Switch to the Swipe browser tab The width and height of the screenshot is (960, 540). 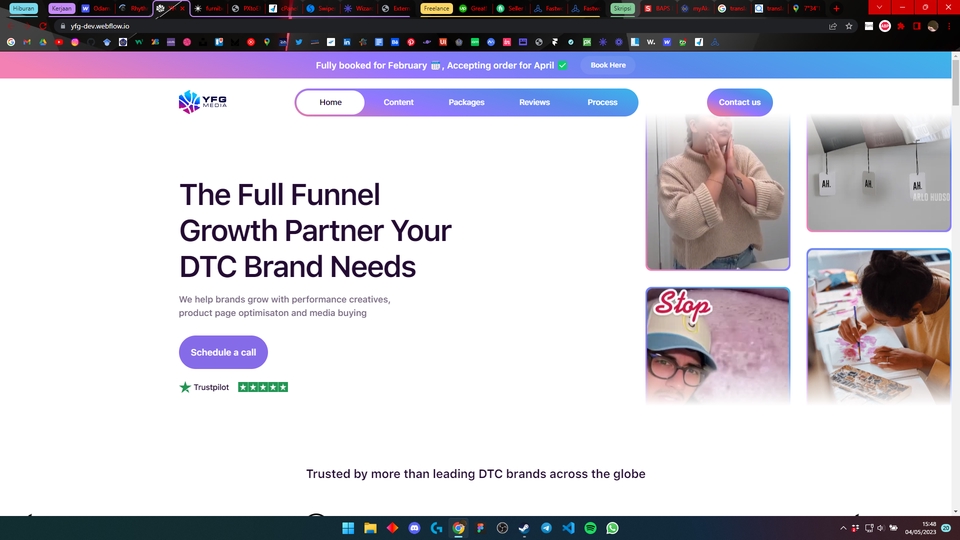click(321, 9)
